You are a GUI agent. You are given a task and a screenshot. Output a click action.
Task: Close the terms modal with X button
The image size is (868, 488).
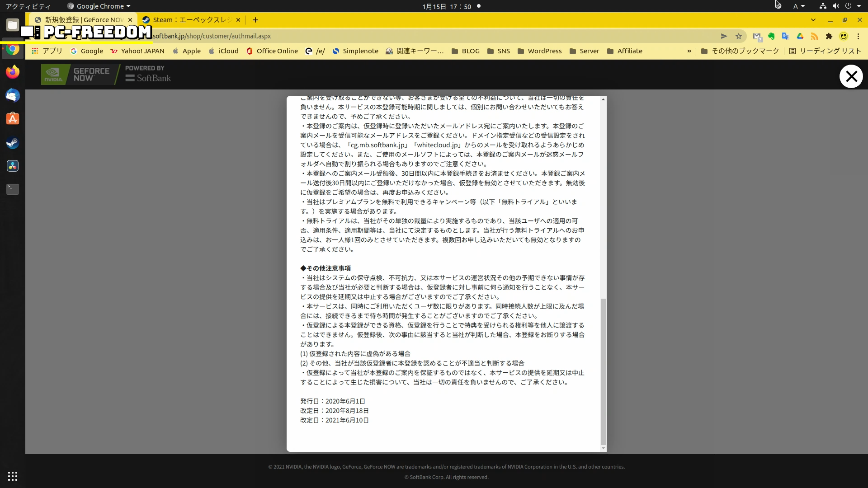pyautogui.click(x=851, y=76)
